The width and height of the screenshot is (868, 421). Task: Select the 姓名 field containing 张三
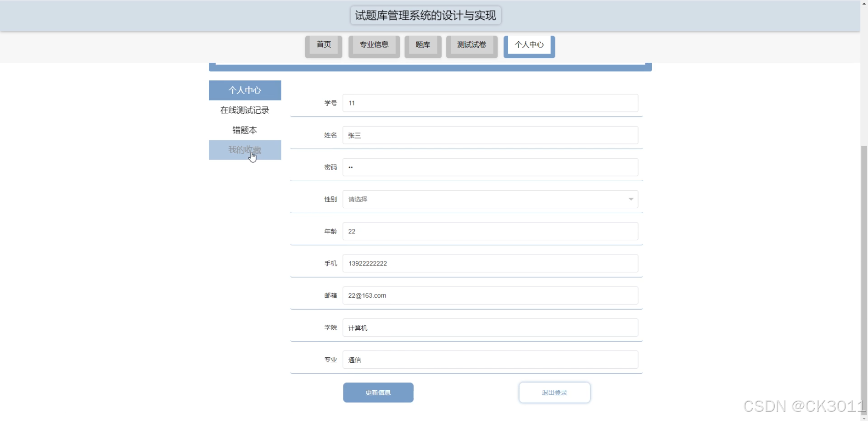489,135
